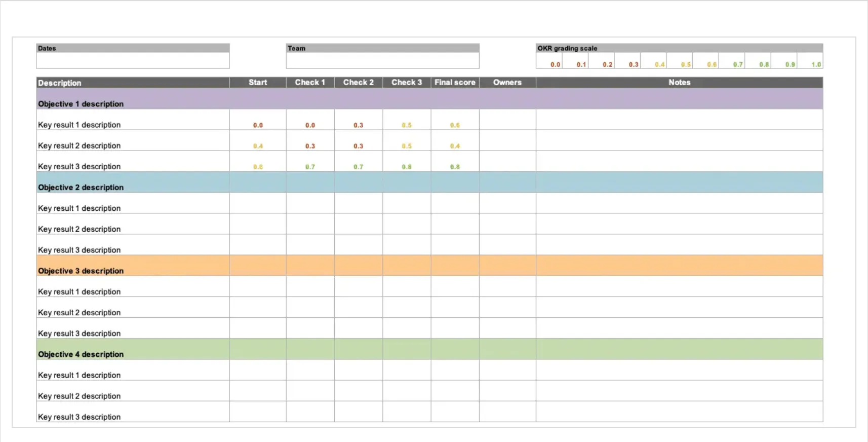Image resolution: width=868 pixels, height=442 pixels.
Task: Click Final score 0.6 of Objective 1 Key result 1
Action: point(455,125)
